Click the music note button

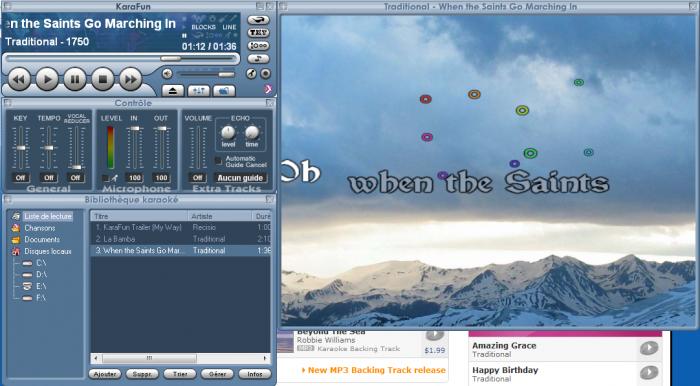click(258, 58)
